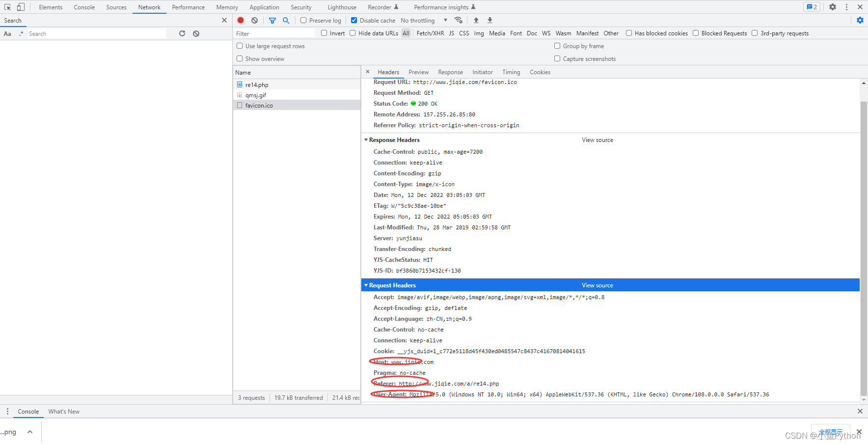Export HAR file download arrow icon
Viewport: 868px width, 445px height.
coord(490,20)
